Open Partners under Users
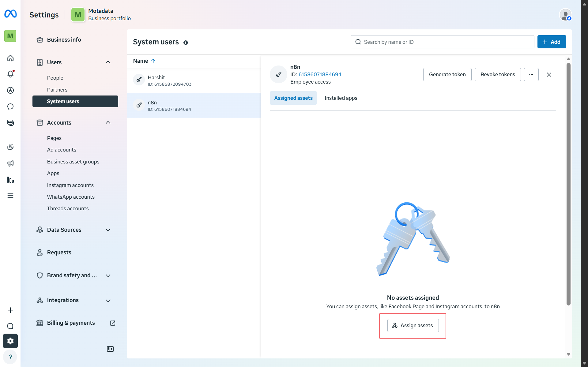Screen dimensions: 588x367 [x=57, y=90]
